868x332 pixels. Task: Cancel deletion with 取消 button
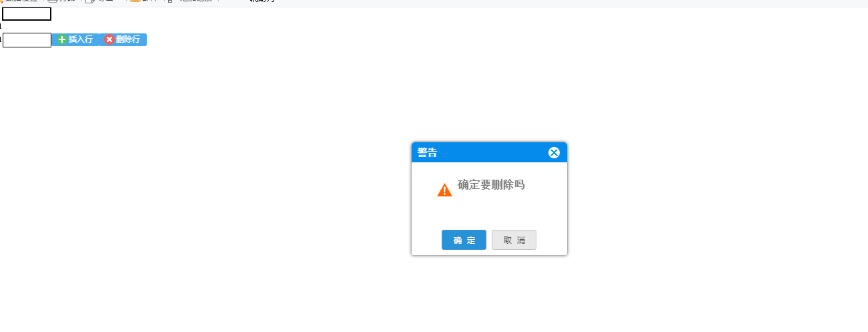[514, 240]
